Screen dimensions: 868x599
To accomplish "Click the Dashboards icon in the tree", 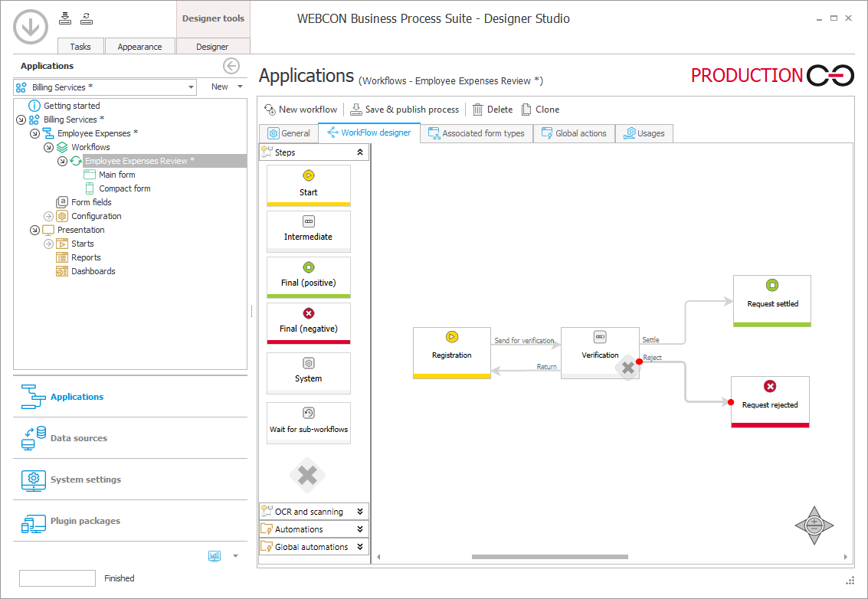I will coord(62,271).
